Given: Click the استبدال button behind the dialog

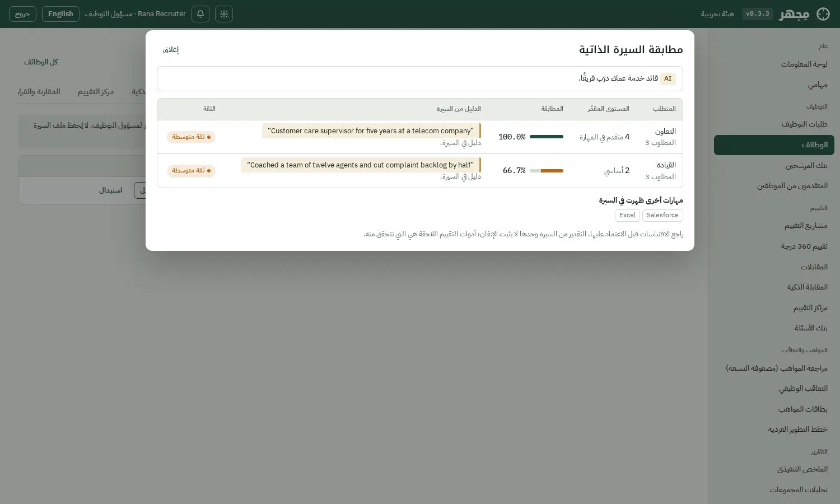Looking at the screenshot, I should tap(110, 190).
